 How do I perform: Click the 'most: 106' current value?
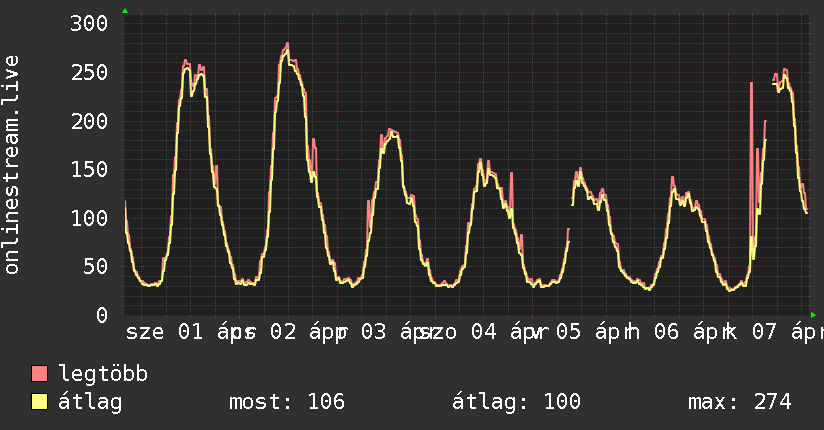(x=287, y=402)
